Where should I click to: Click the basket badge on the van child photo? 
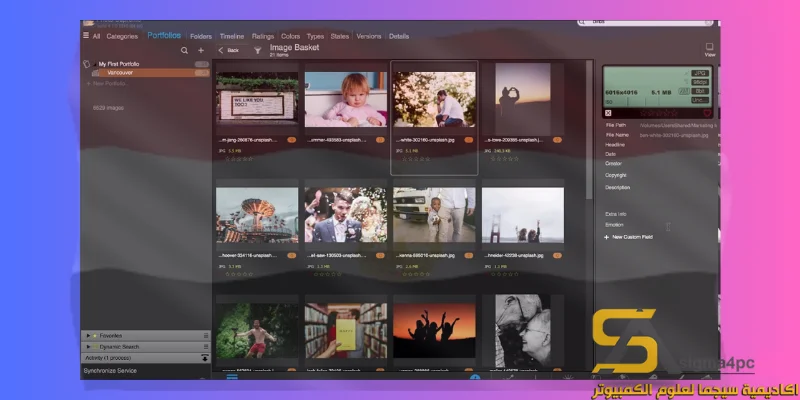(468, 255)
